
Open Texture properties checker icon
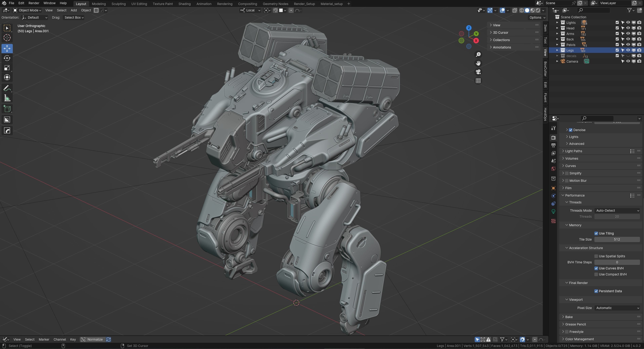[x=553, y=221]
